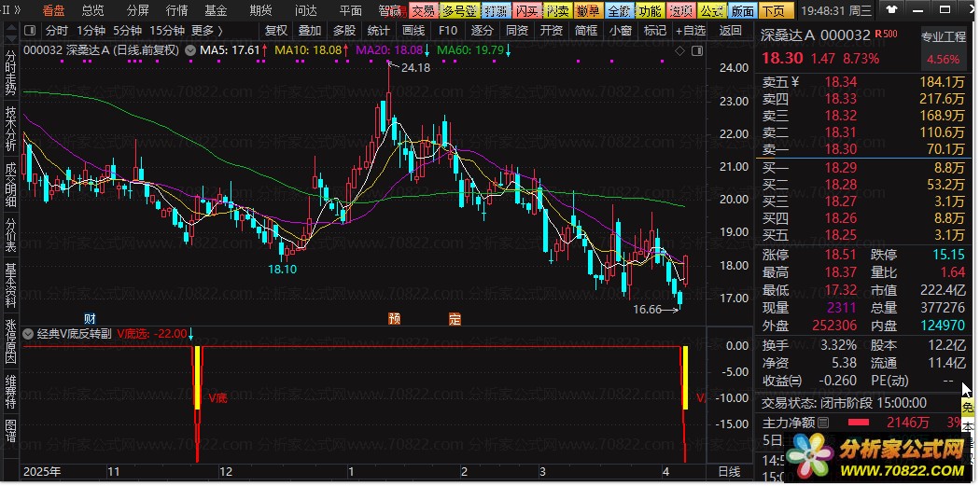Click the diamond icon above price axis
The width and height of the screenshot is (980, 486).
pyautogui.click(x=680, y=50)
